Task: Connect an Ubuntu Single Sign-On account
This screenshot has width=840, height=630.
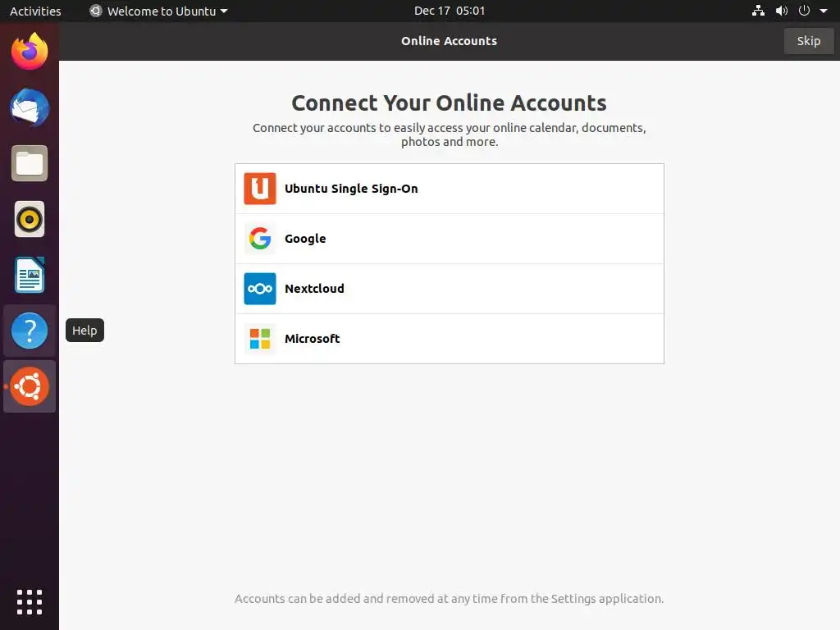Action: (450, 189)
